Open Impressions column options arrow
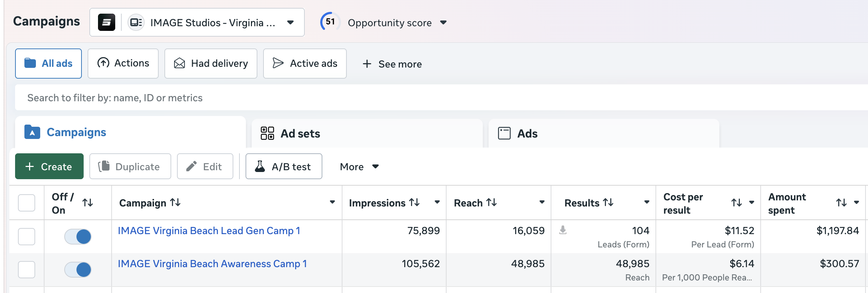This screenshot has height=293, width=868. [x=437, y=202]
